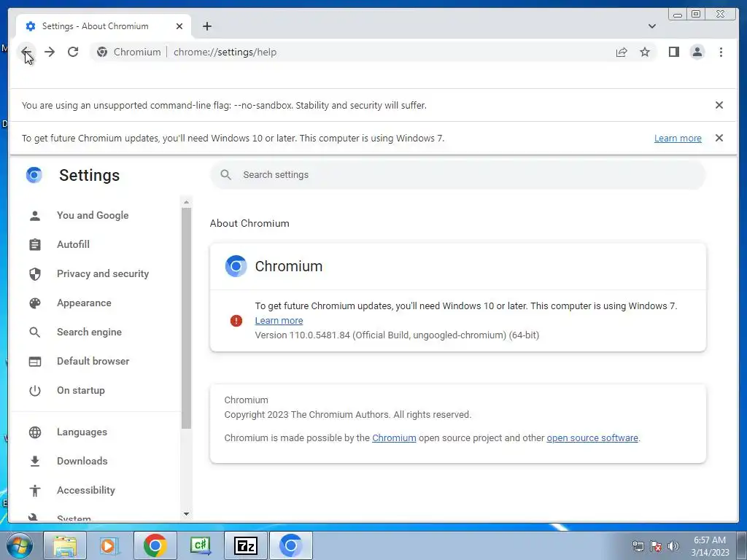Open Appearance settings section

coord(84,303)
